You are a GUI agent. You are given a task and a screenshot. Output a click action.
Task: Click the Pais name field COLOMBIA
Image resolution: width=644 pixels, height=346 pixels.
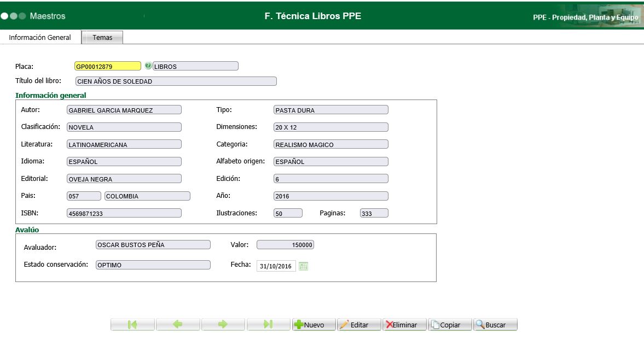(x=147, y=196)
